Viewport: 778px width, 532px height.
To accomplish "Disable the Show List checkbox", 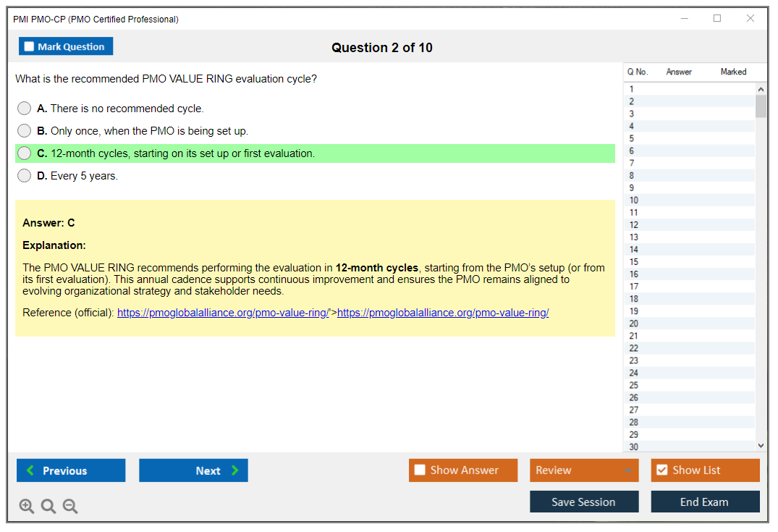I will [x=661, y=470].
